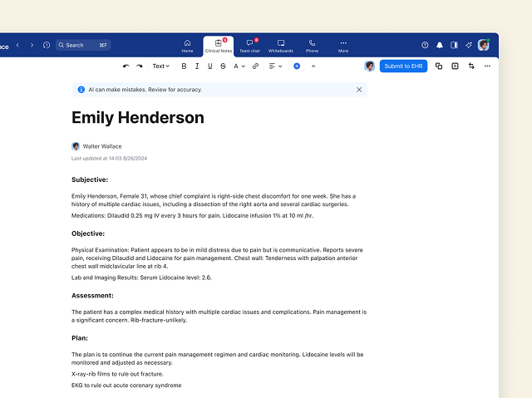Viewport: 532px width, 398px height.
Task: Switch to the Team chat tab
Action: coord(249,46)
